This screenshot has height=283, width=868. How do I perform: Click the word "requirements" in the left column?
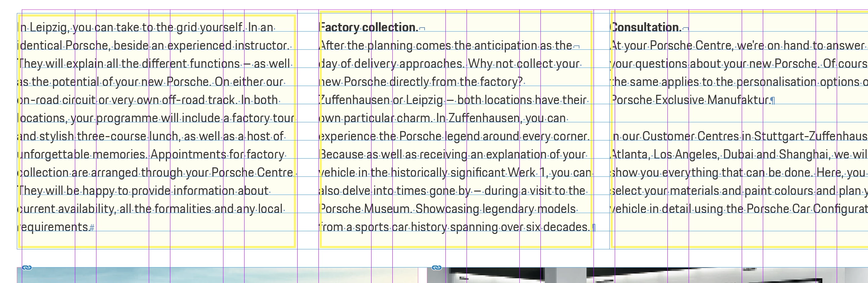[x=53, y=227]
